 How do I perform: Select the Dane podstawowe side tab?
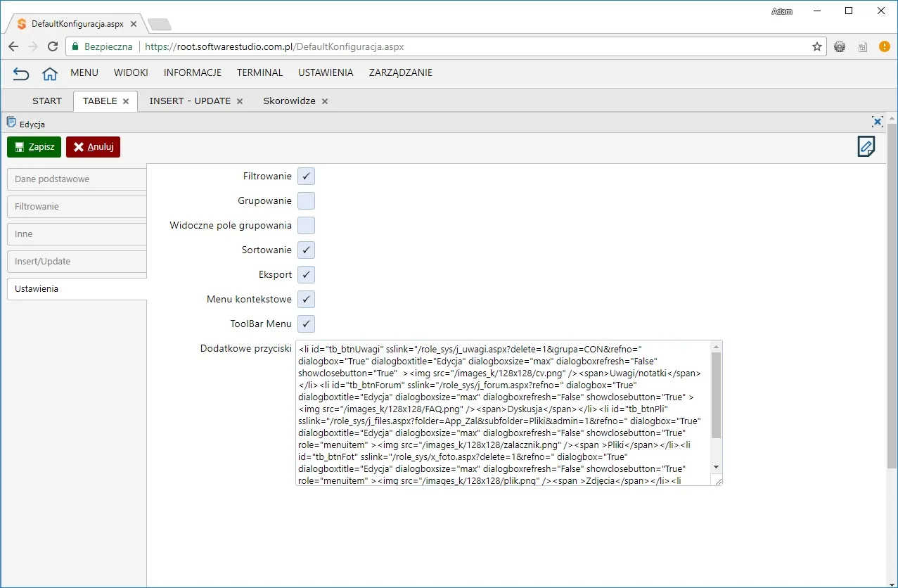point(77,179)
